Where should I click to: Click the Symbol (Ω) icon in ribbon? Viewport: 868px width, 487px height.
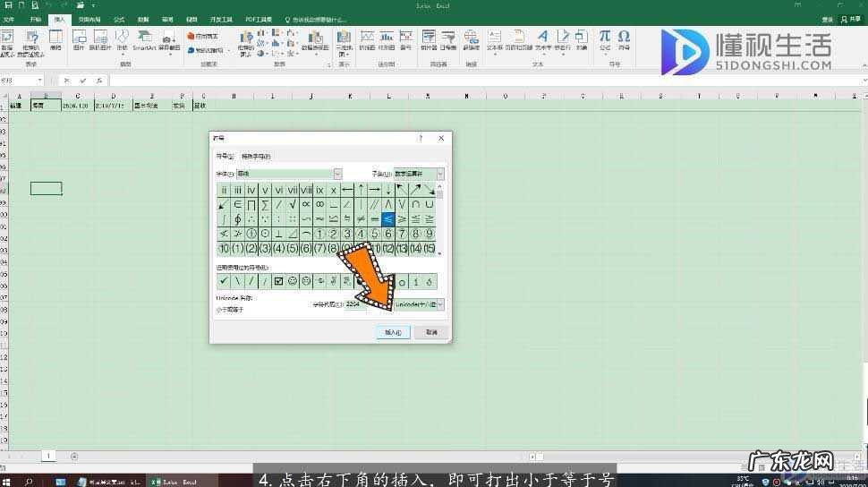[x=624, y=38]
